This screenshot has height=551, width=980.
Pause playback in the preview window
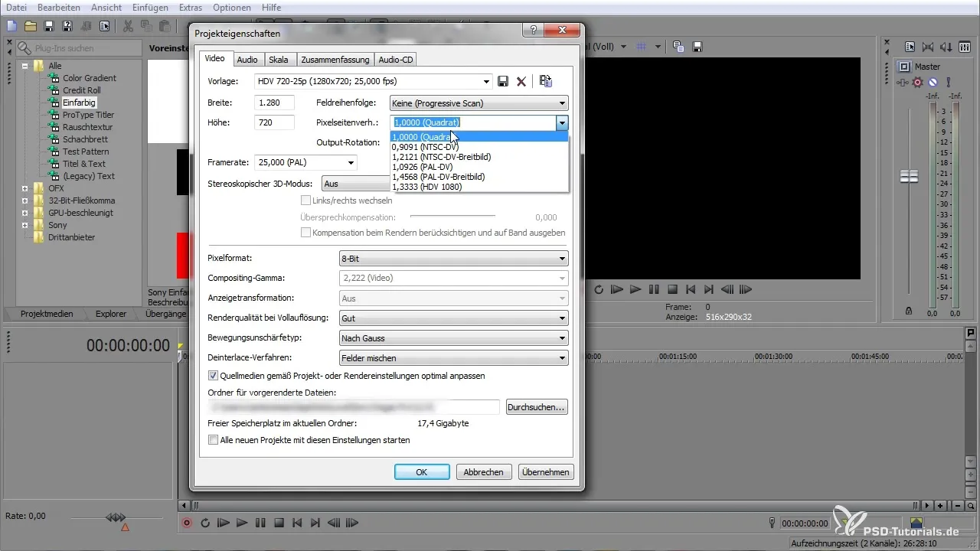654,290
